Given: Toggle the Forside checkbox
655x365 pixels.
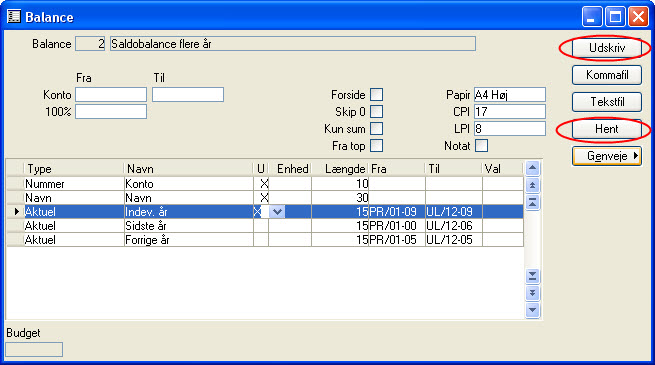Looking at the screenshot, I should click(376, 95).
